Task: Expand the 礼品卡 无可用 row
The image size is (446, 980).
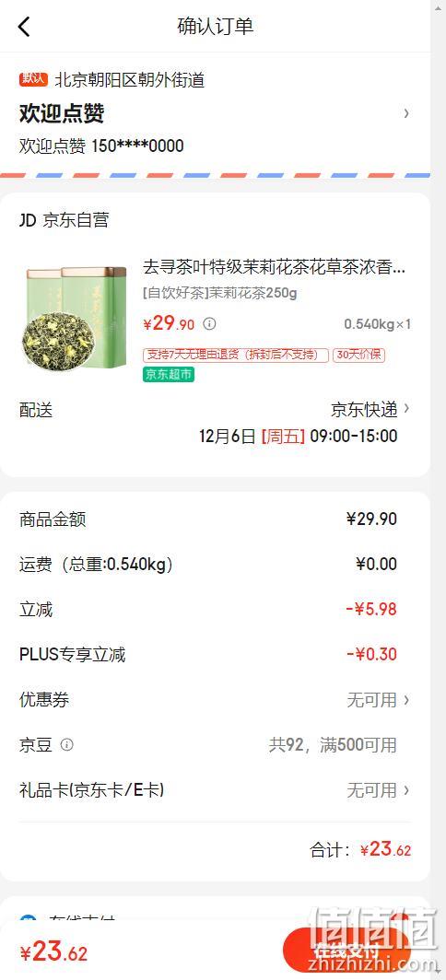Action: (216, 790)
